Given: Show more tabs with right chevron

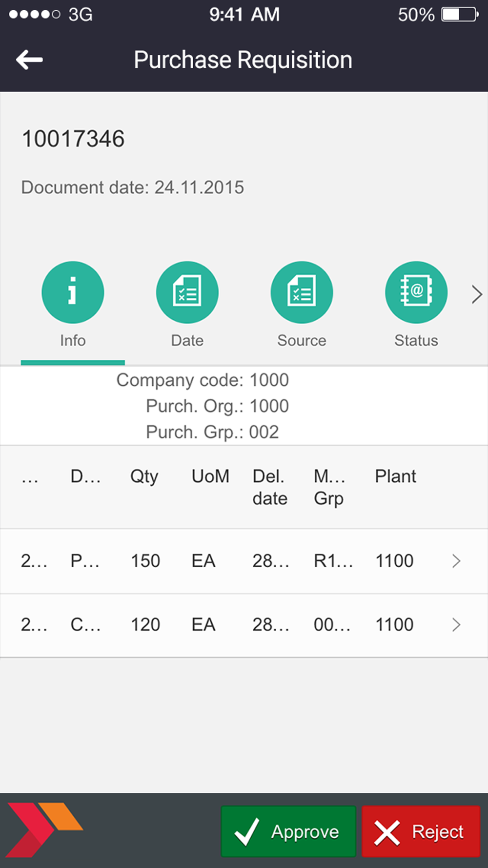Looking at the screenshot, I should 477,294.
